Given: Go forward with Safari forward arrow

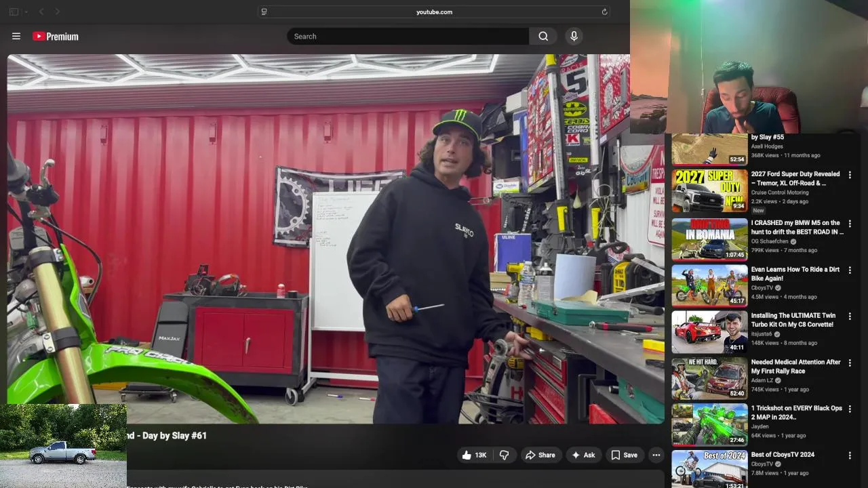Looking at the screenshot, I should coord(58,12).
